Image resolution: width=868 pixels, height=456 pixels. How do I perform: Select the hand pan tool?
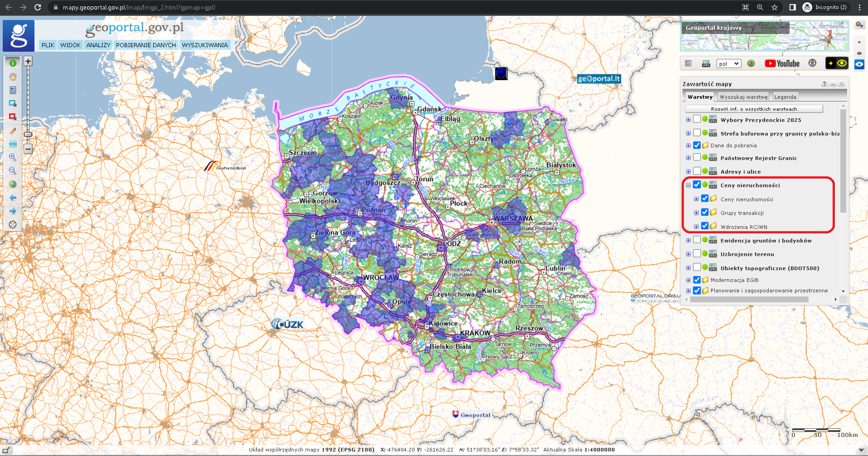click(x=13, y=77)
